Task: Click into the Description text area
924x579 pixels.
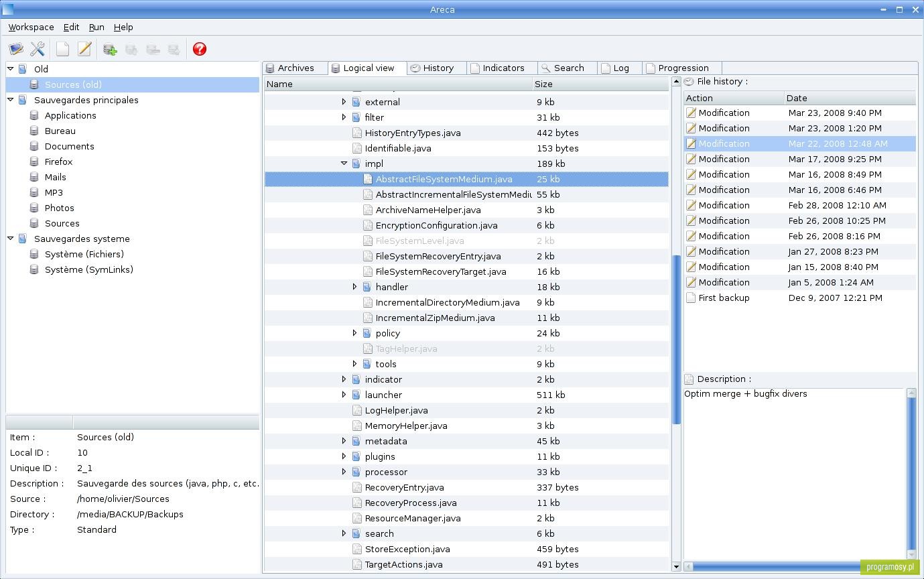Action: pyautogui.click(x=795, y=473)
